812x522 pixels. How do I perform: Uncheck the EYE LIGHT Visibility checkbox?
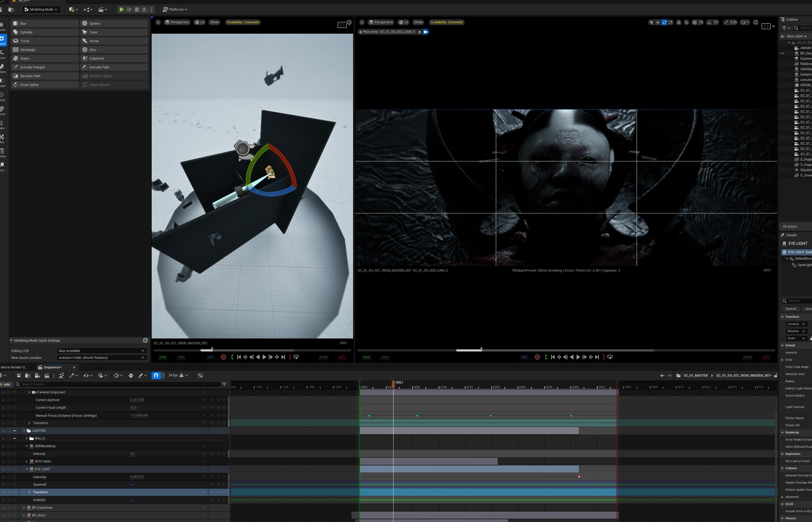coord(132,500)
